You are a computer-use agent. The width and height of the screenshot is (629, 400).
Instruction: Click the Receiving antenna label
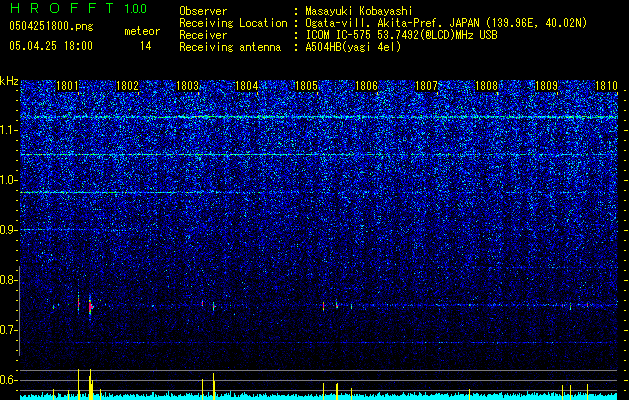230,47
